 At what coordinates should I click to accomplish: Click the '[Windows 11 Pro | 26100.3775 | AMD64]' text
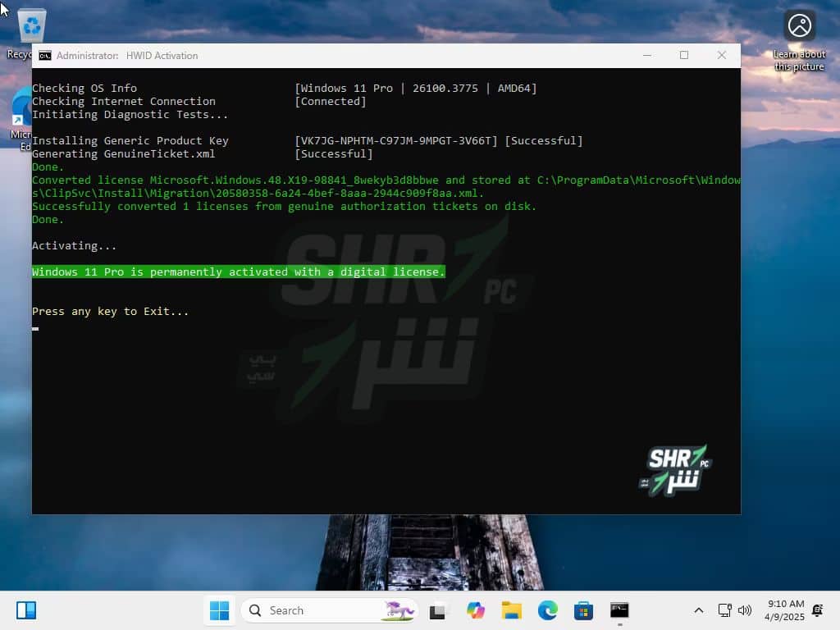[416, 89]
